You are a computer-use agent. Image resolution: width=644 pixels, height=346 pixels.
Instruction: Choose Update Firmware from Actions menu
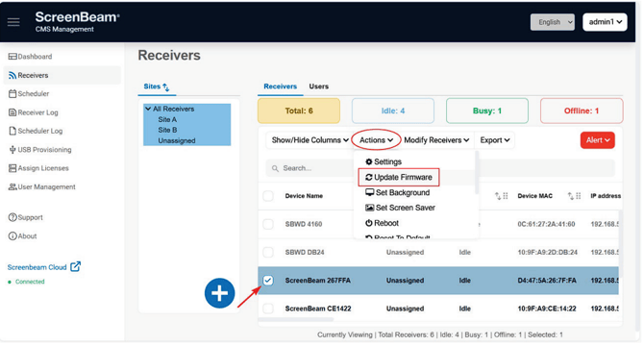(x=398, y=177)
